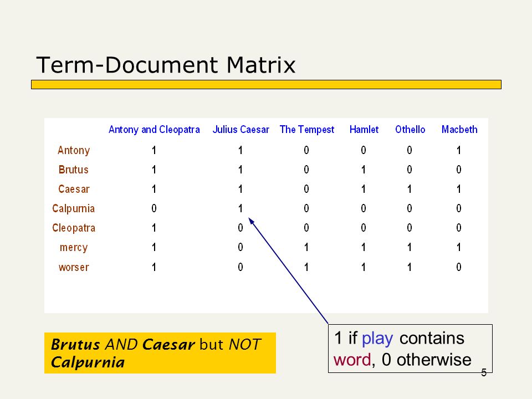The height and width of the screenshot is (399, 532).
Task: Select the "Antony" row label
Action: click(74, 150)
